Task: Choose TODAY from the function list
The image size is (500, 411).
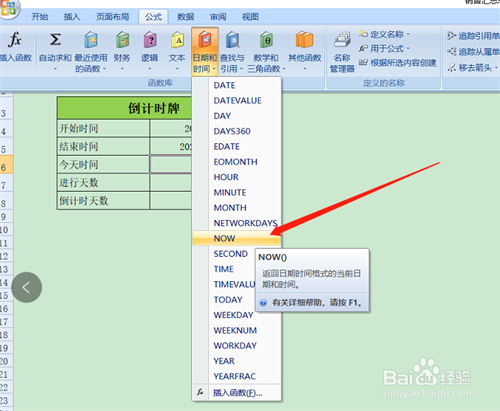Action: click(224, 300)
